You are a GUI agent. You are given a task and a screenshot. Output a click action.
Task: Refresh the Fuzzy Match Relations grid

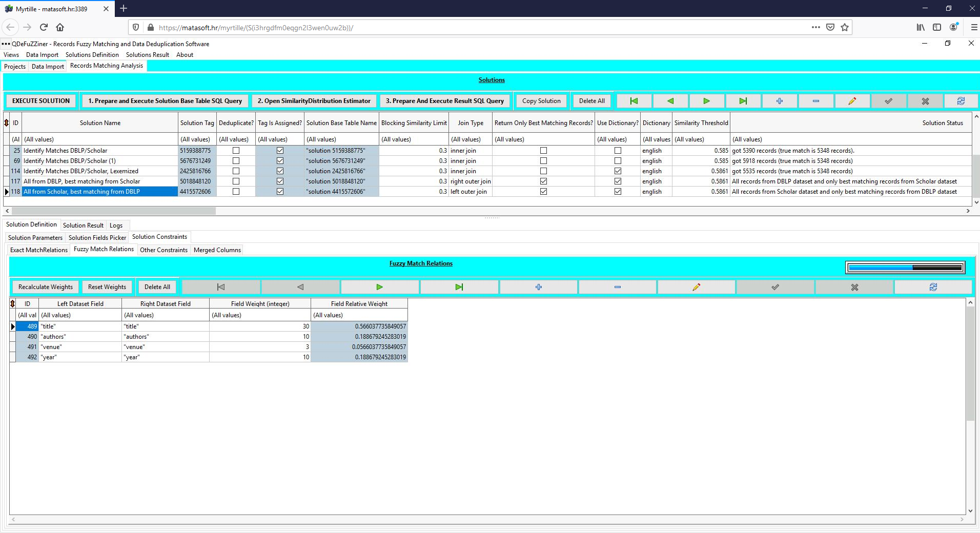[933, 287]
